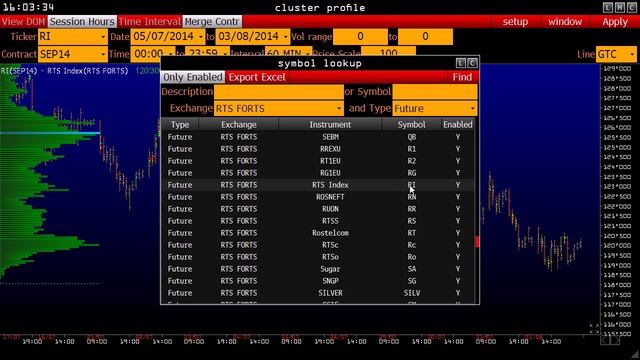Click the L button in cluster profile title bar
The width and height of the screenshot is (640, 360).
[608, 7]
